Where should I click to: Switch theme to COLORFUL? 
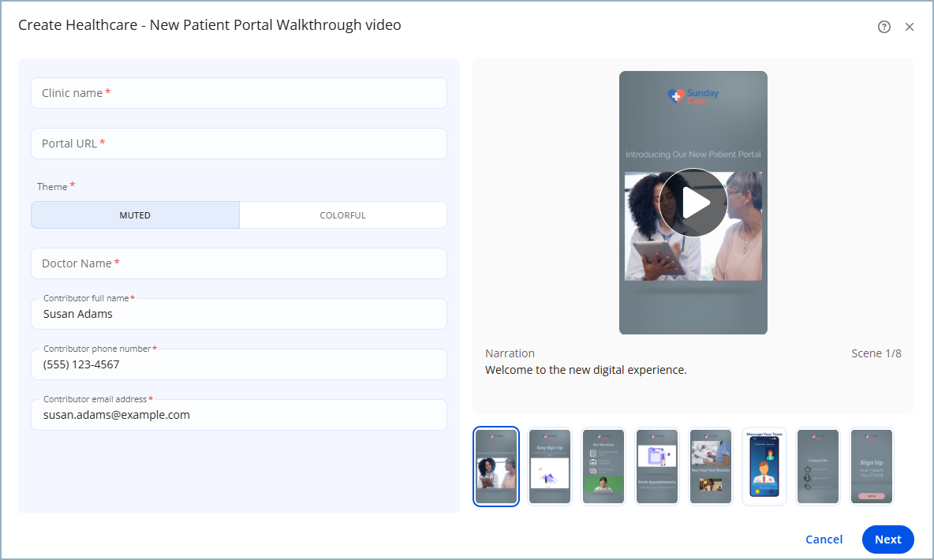pos(342,215)
